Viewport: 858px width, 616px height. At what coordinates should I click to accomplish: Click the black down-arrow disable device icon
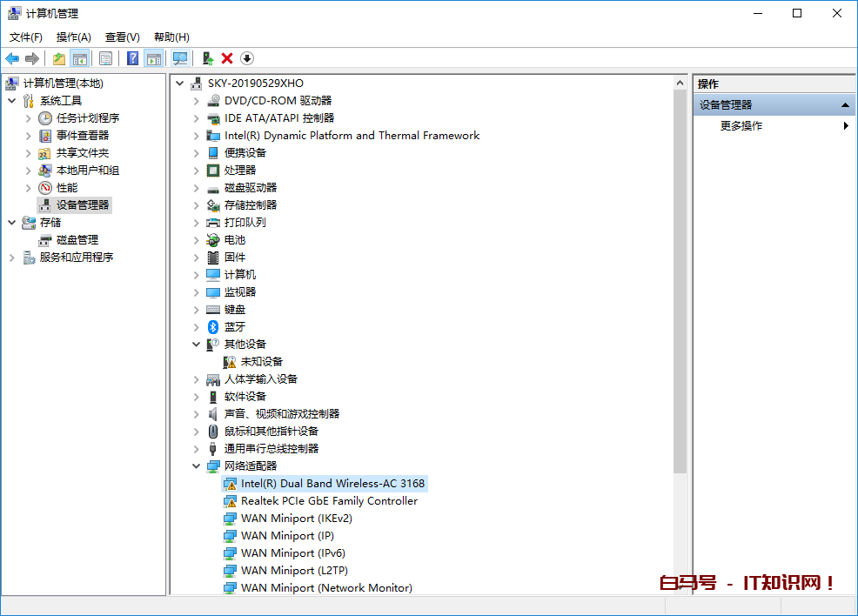(247, 58)
